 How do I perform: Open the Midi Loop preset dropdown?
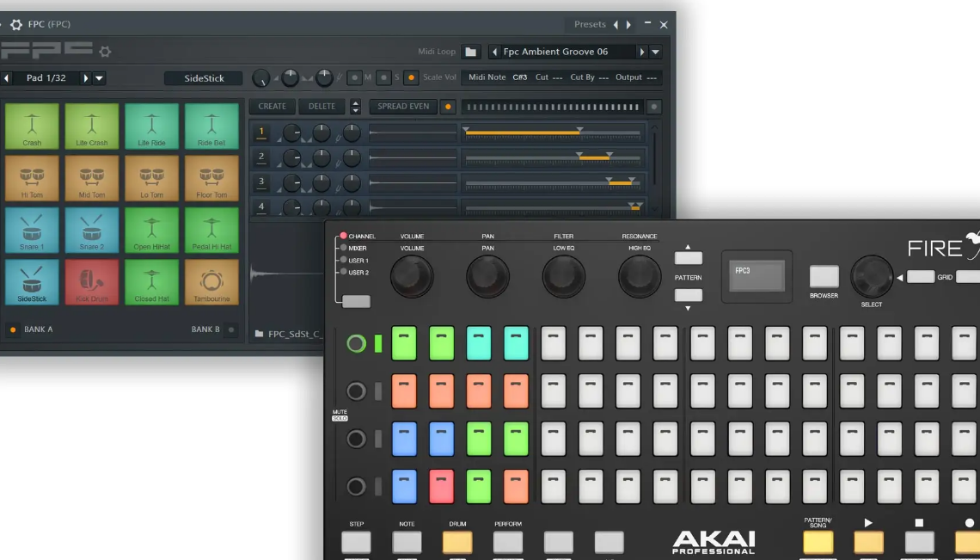pyautogui.click(x=655, y=52)
